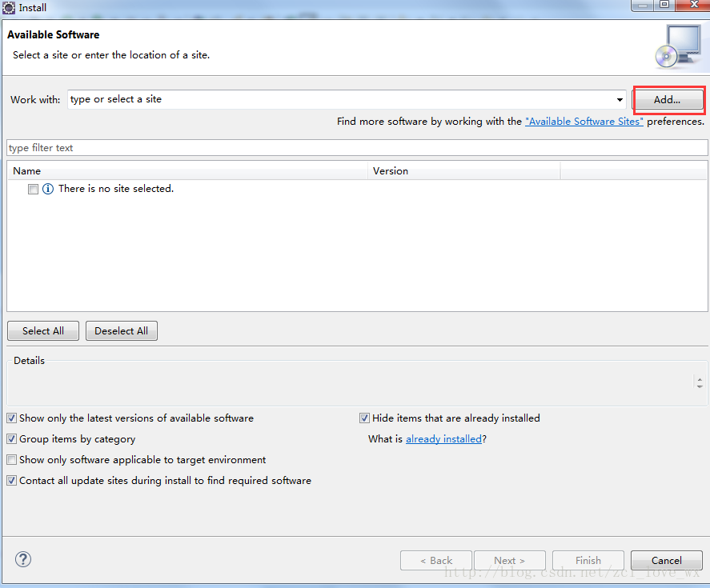Open the 'Available Software Sites' preferences link
Image resolution: width=710 pixels, height=588 pixels.
(x=584, y=122)
